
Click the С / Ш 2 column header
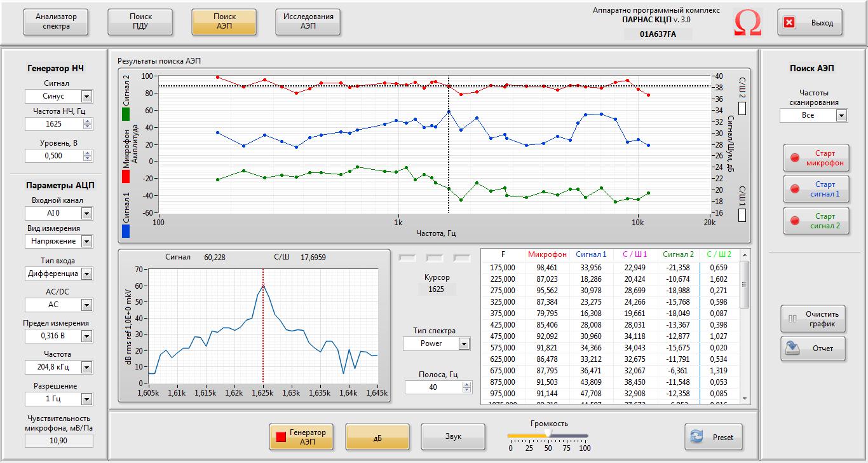pos(719,254)
